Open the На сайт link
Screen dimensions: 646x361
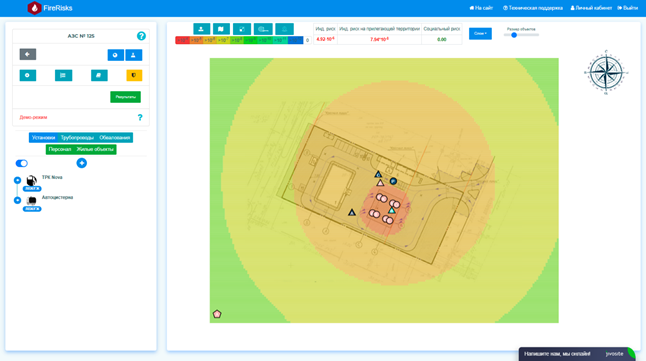tap(481, 8)
